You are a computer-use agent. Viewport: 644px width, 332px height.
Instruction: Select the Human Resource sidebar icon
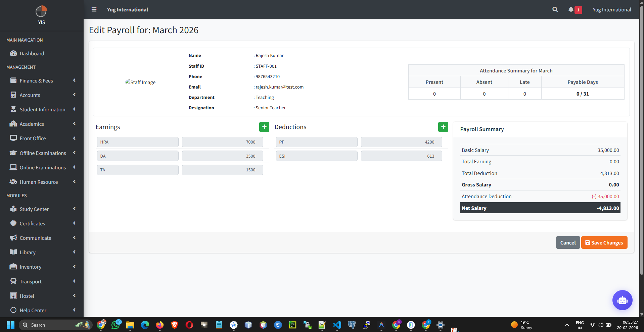click(13, 182)
